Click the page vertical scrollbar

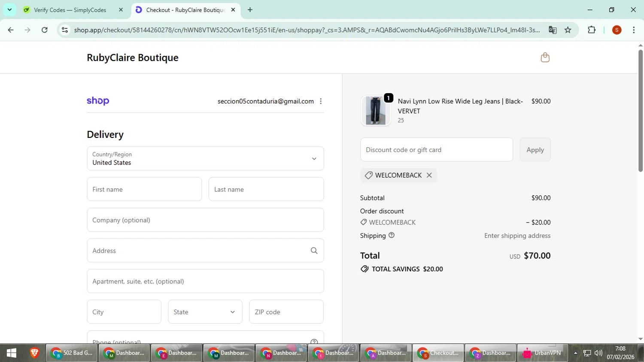(640, 111)
